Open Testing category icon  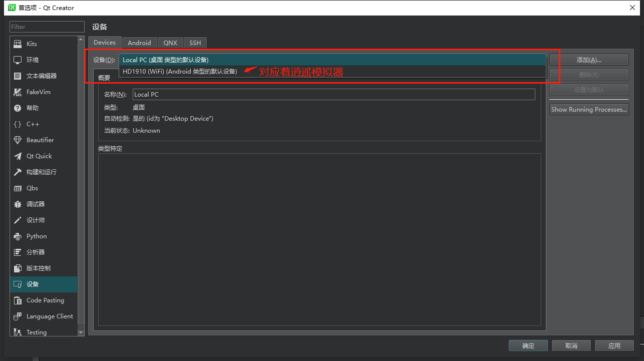(x=18, y=332)
